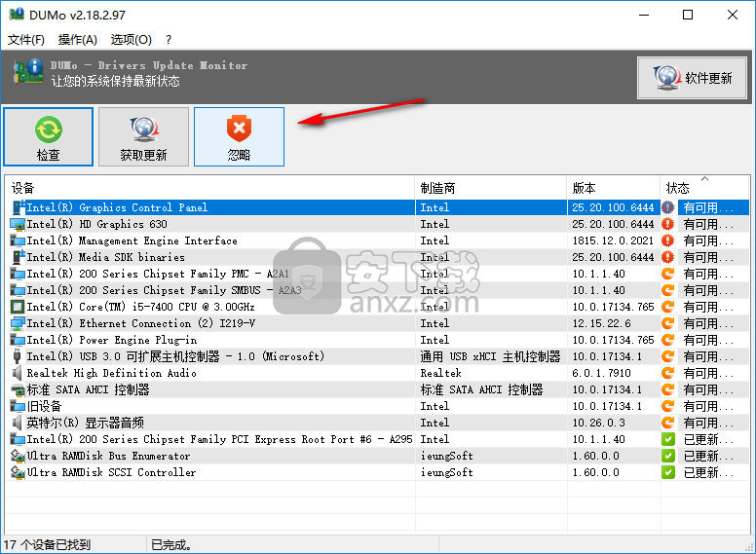Click Media SDK binaries device icon
This screenshot has height=554, width=756.
(18, 257)
